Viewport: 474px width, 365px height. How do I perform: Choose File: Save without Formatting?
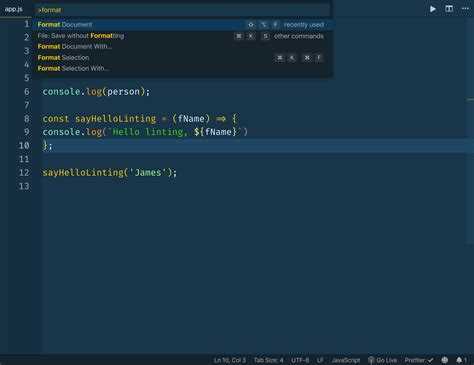(x=183, y=36)
